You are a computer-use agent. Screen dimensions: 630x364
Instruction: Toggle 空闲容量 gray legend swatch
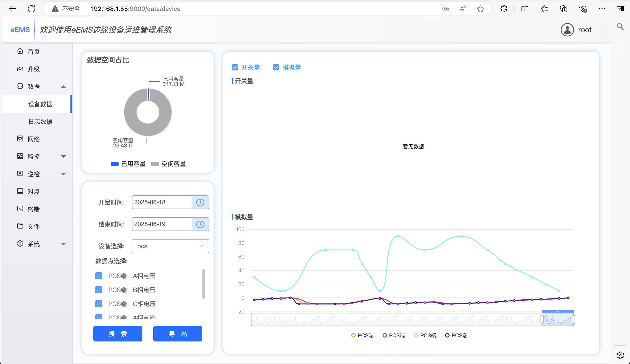tap(155, 164)
